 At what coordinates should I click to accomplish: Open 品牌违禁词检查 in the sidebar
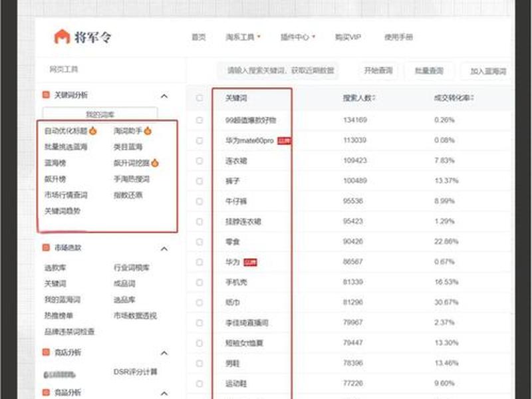click(x=70, y=331)
